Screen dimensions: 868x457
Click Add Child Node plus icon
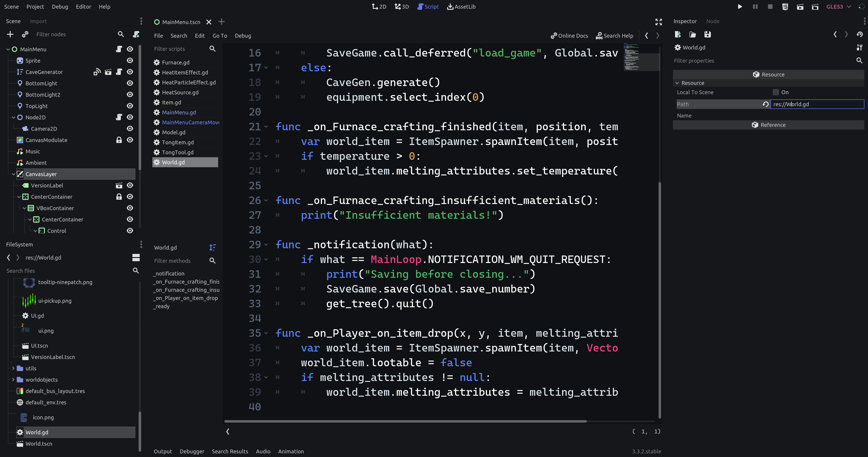tap(10, 34)
